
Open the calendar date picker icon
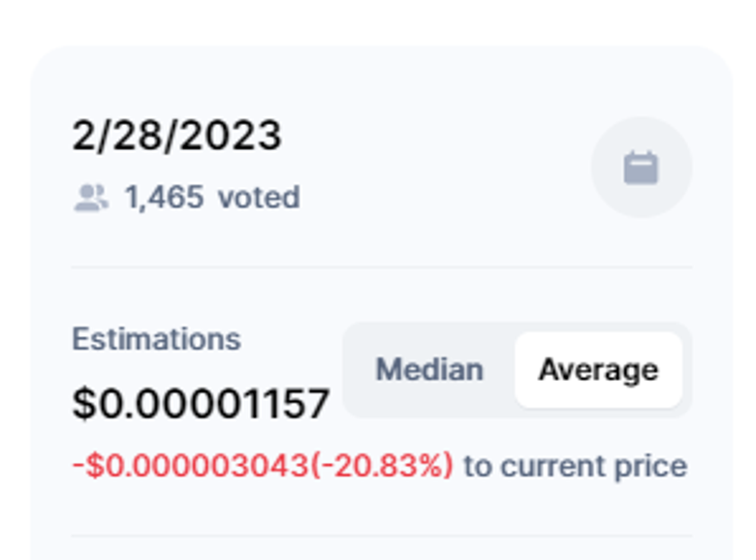tap(641, 168)
